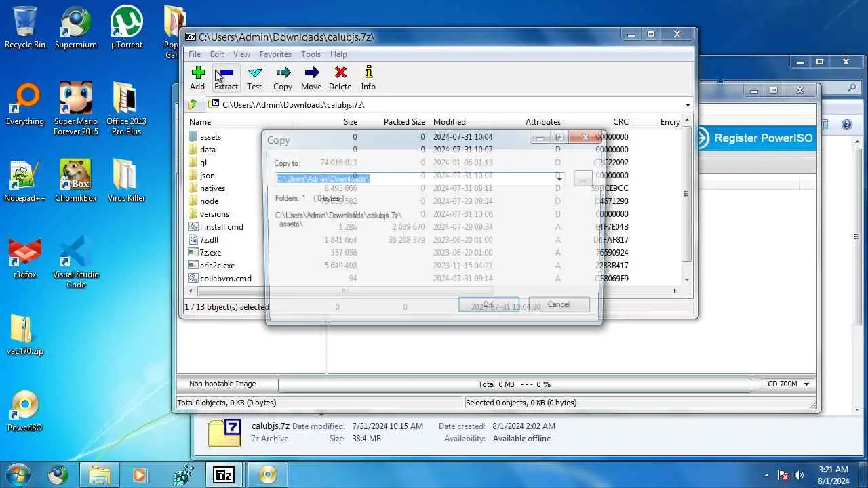Open the Favorites menu in 7-Zip

[275, 54]
